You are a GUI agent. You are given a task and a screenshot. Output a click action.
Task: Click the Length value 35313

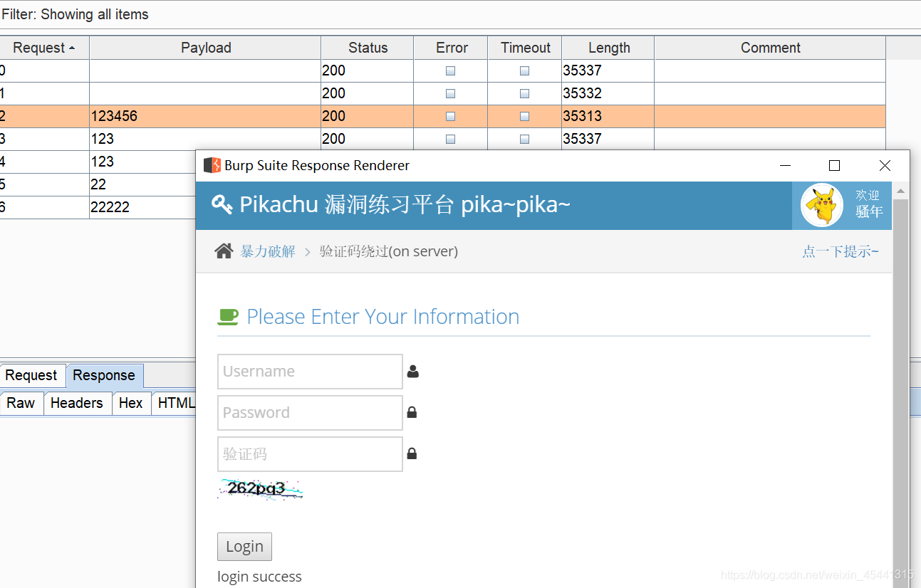[582, 116]
